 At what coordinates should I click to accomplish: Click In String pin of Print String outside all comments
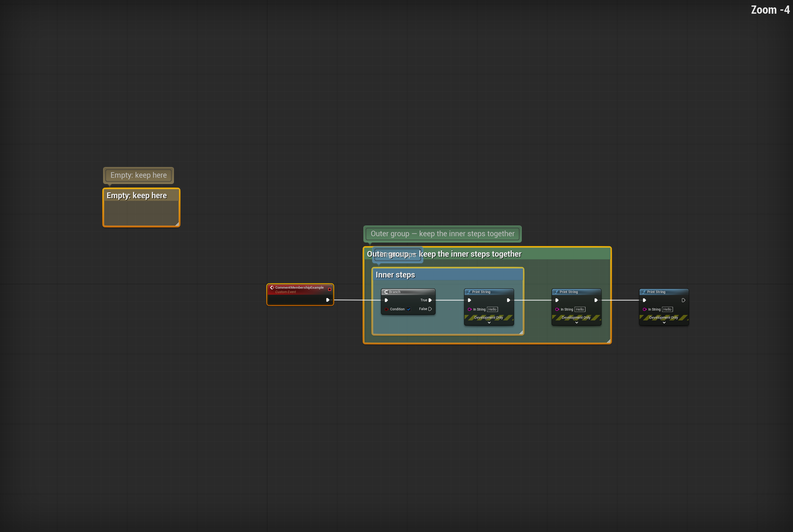click(x=645, y=309)
